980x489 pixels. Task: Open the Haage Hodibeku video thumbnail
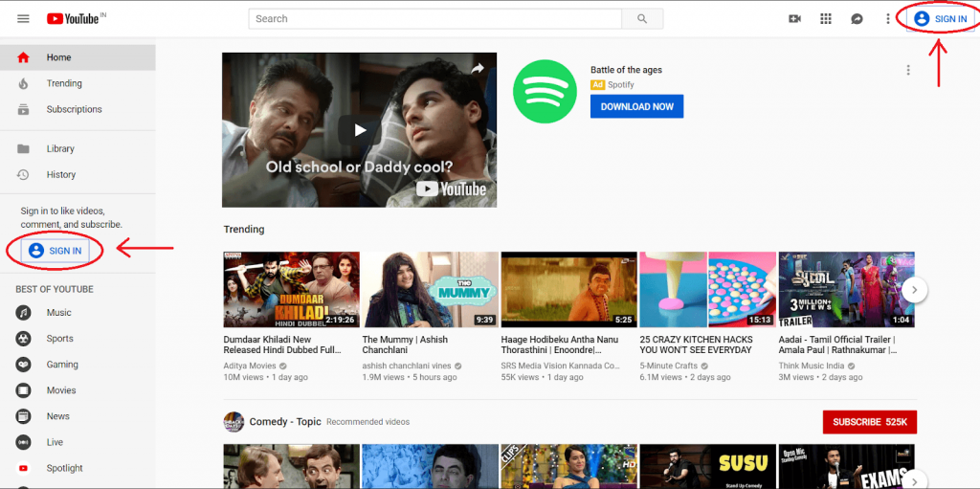[x=569, y=290]
